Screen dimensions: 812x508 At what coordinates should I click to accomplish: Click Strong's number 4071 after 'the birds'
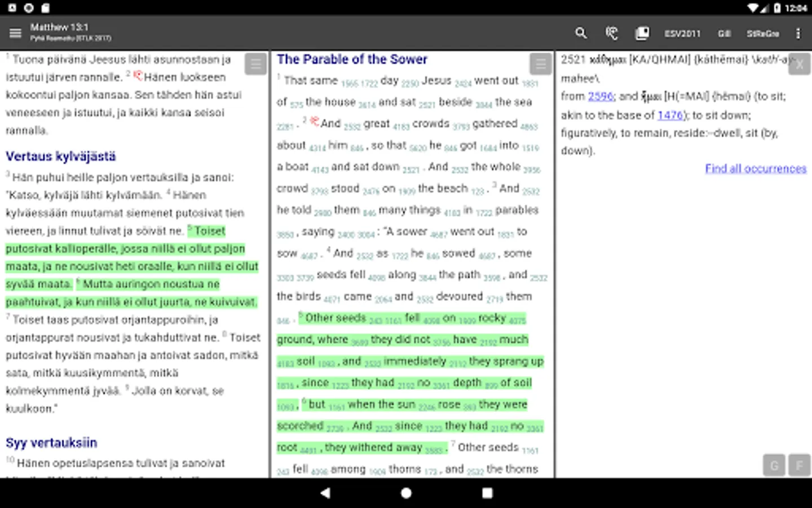tap(332, 300)
